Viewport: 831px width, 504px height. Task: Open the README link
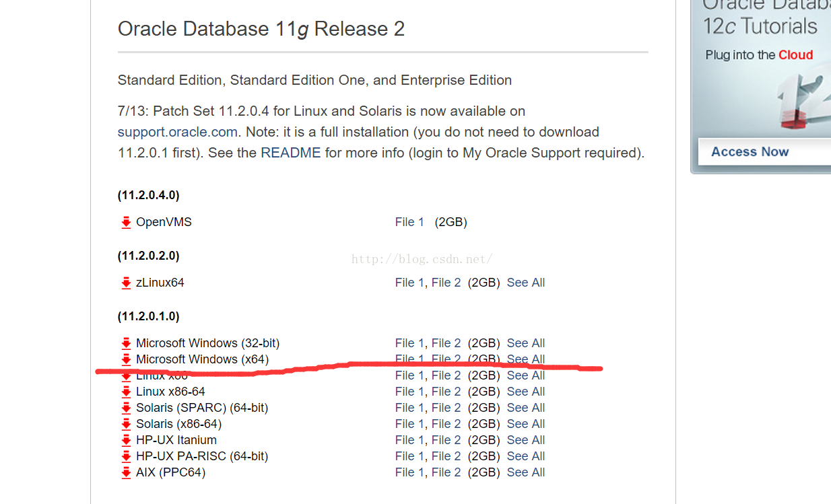(291, 153)
